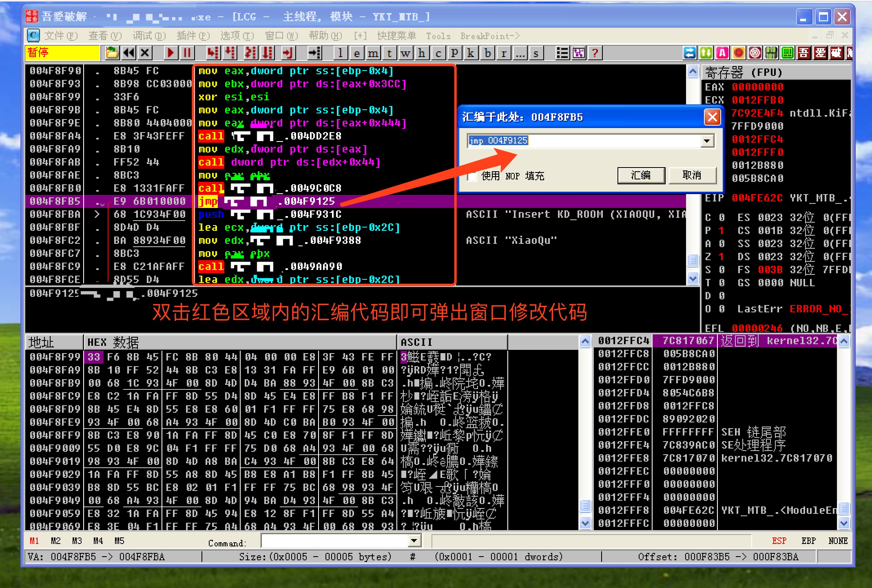Screen dimensions: 872x588
Task: Open Handles window with 'h' button
Action: click(x=422, y=53)
